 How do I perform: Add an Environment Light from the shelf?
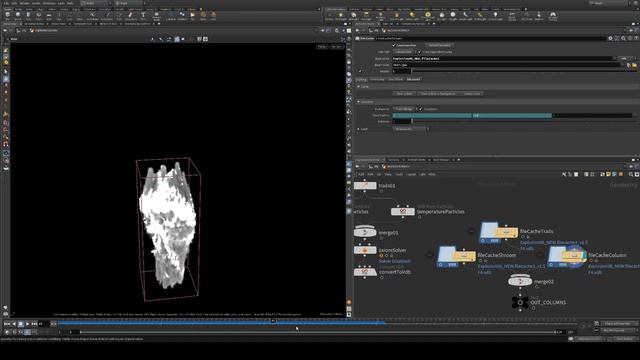coord(427,16)
